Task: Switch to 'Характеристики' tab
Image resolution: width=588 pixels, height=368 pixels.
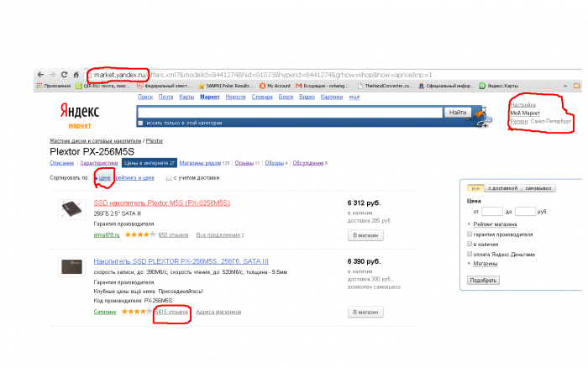Action: pyautogui.click(x=99, y=163)
